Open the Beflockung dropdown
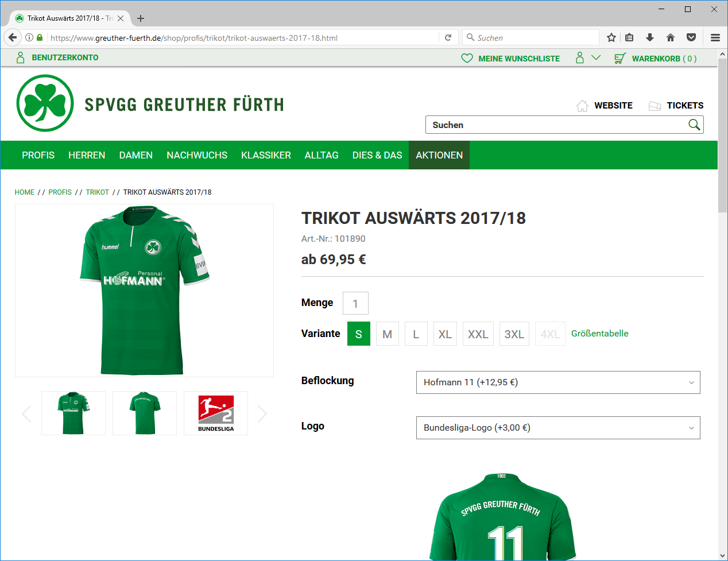 [558, 382]
